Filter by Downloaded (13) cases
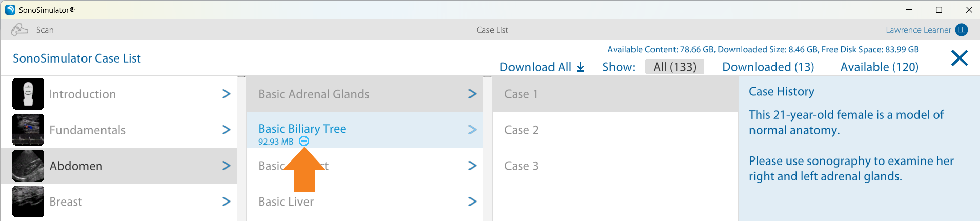Screen dimensions: 980x221 pos(768,67)
